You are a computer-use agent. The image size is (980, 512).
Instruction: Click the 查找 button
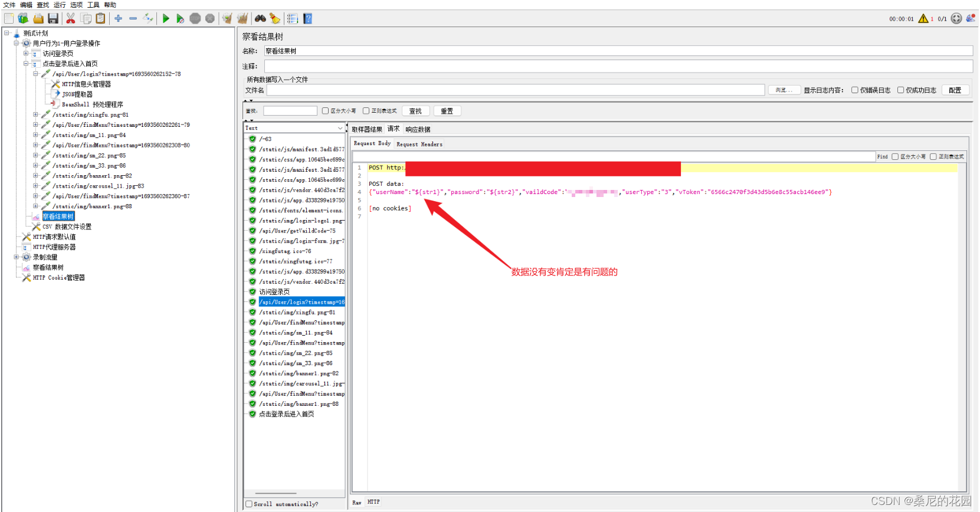(416, 111)
